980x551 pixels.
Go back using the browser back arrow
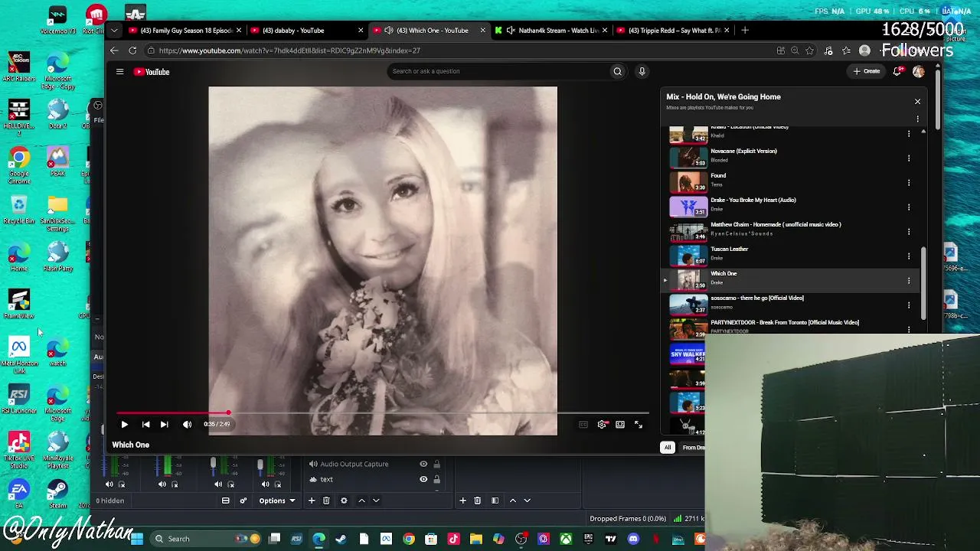(x=114, y=51)
